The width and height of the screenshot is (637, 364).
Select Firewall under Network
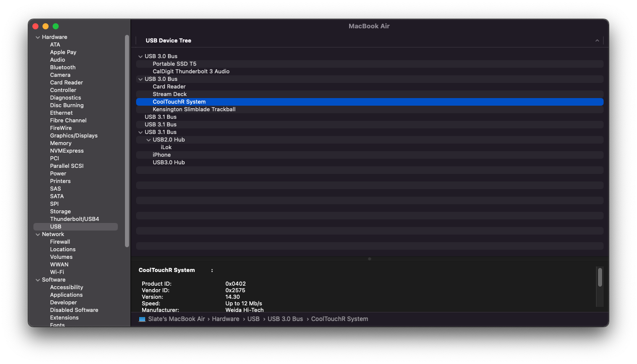(x=60, y=242)
